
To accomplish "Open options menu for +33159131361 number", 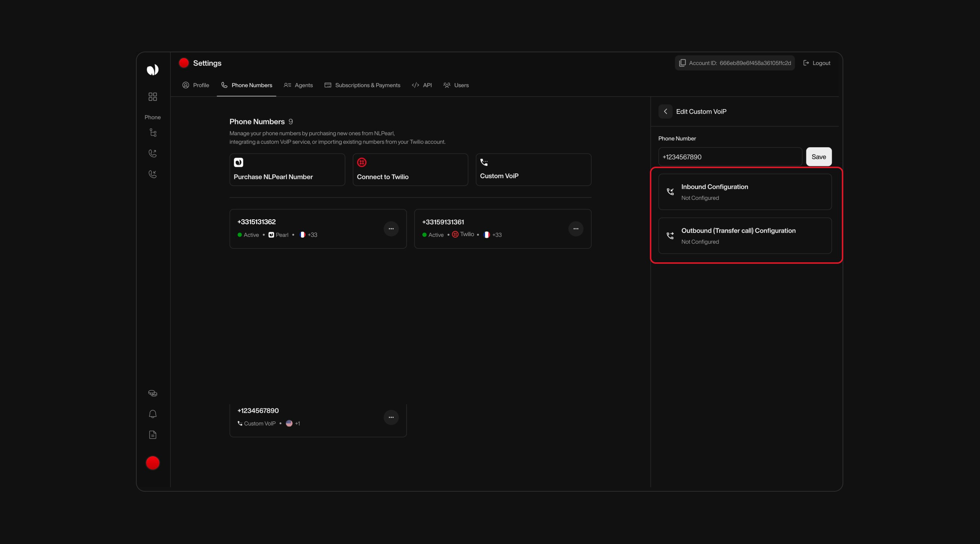I will (x=576, y=228).
